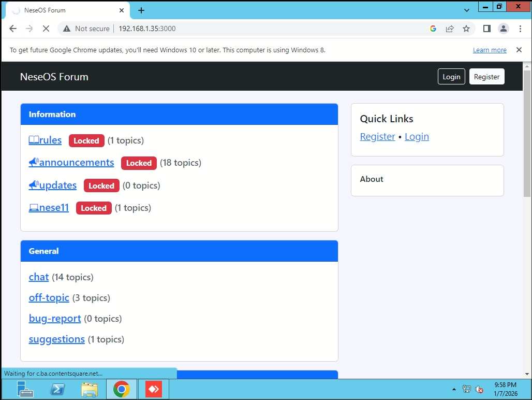Click the Google icon in address bar

point(433,29)
